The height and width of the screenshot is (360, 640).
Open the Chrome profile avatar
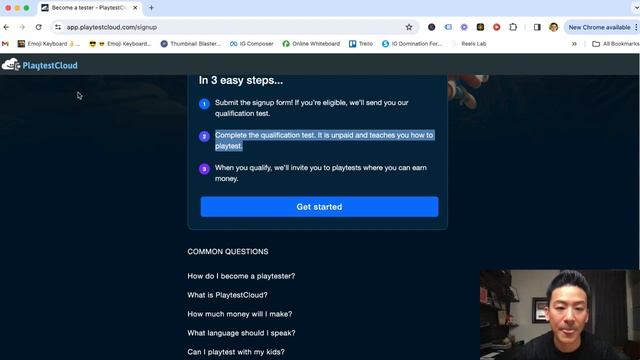click(553, 27)
